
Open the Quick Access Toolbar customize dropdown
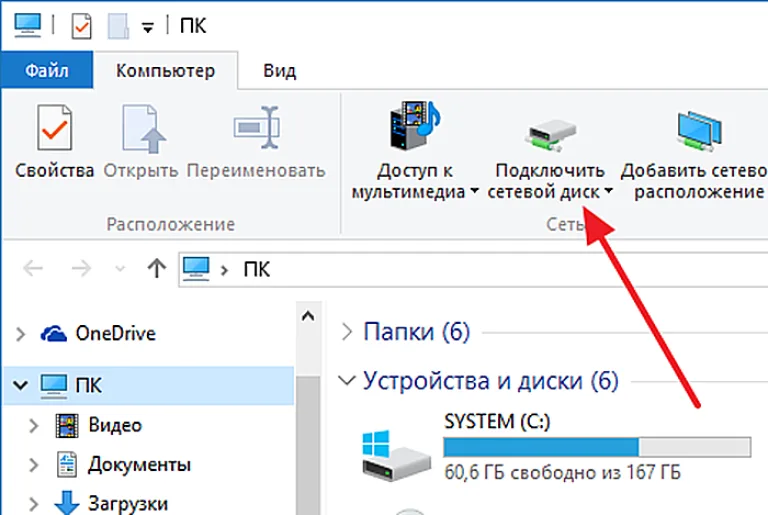147,28
